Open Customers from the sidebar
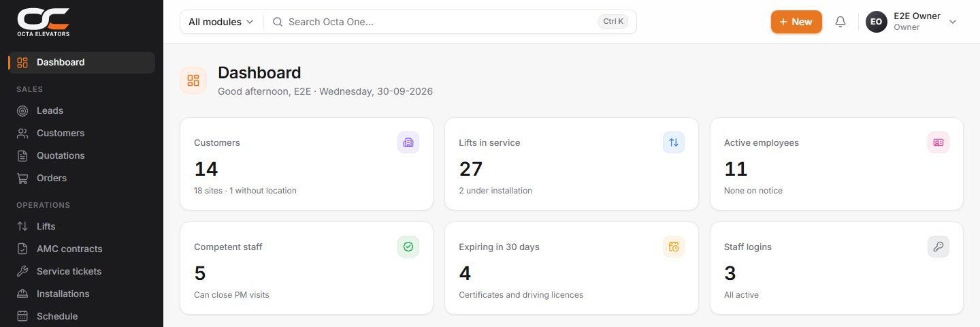 82,133
